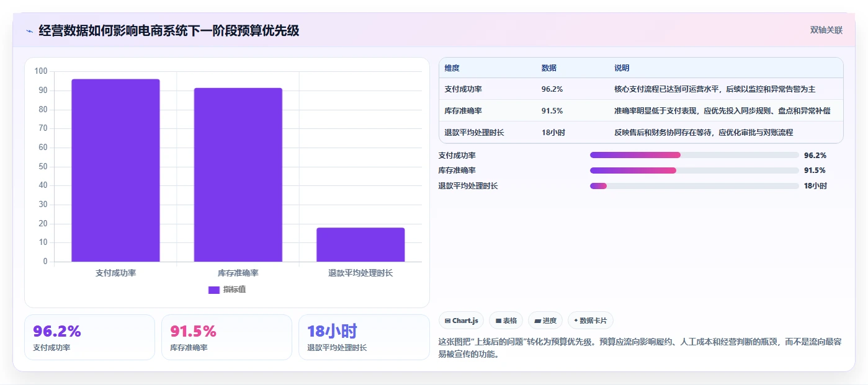
Task: Click the 库存准确率 cell in the table
Action: (x=463, y=110)
